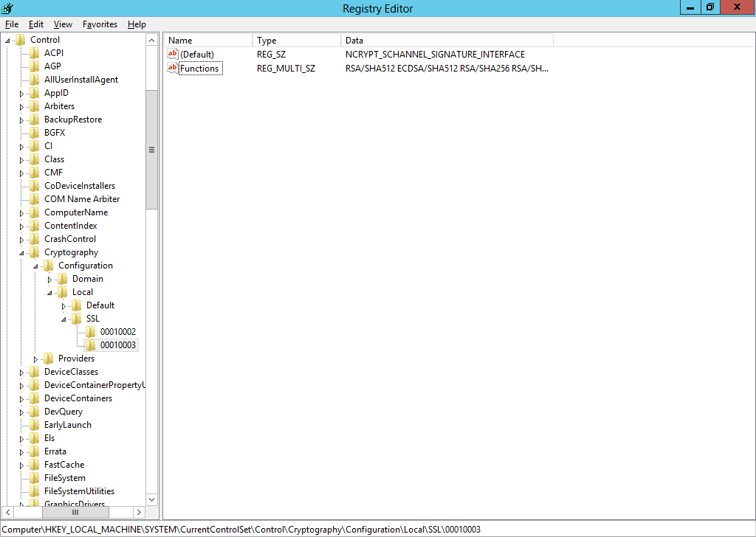Expand the Domain key arrow
This screenshot has height=537, width=756.
[49, 280]
